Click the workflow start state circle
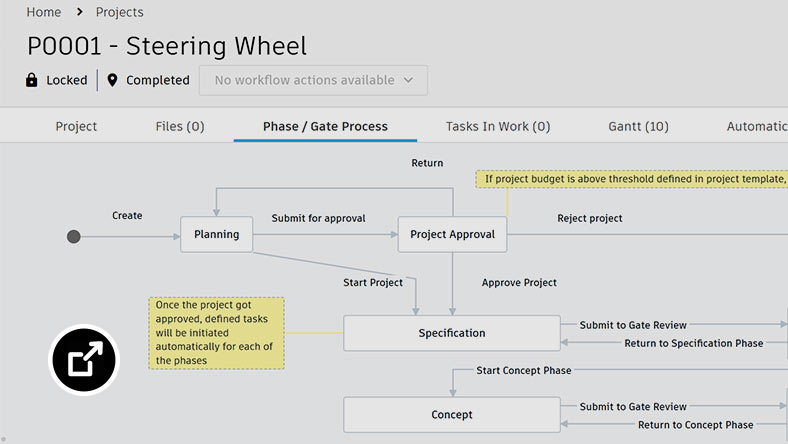 73,236
